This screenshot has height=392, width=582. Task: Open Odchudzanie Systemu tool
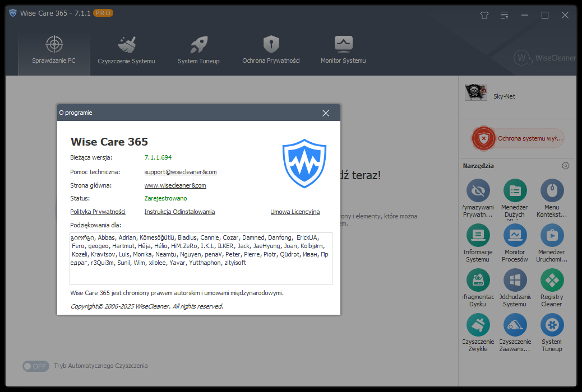click(515, 288)
